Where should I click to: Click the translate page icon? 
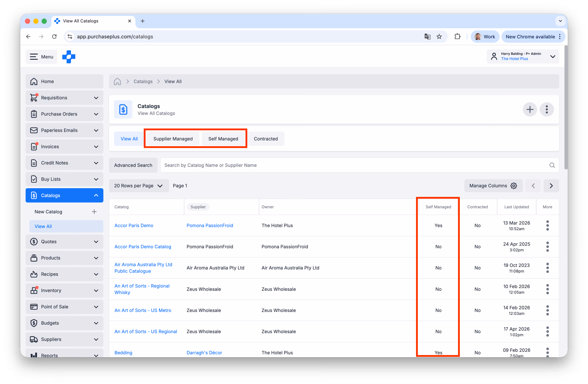(428, 37)
